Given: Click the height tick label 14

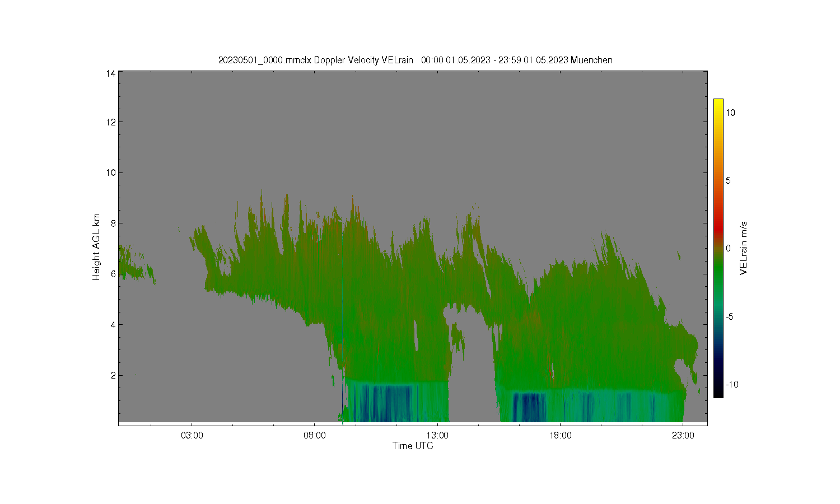Looking at the screenshot, I should coord(111,73).
